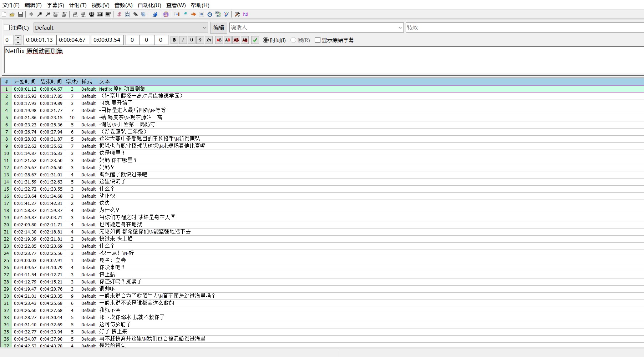Open the Shift Times icon
644x357 pixels.
click(177, 14)
